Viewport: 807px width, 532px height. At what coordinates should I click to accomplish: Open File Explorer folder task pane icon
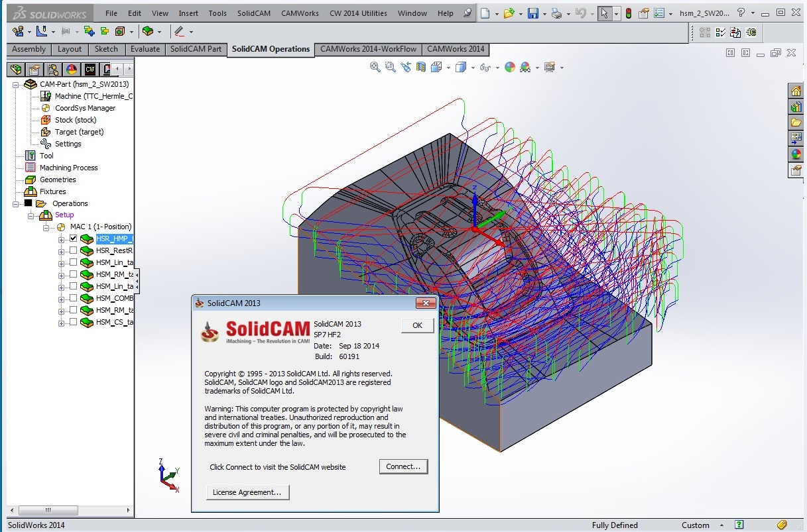click(x=796, y=123)
